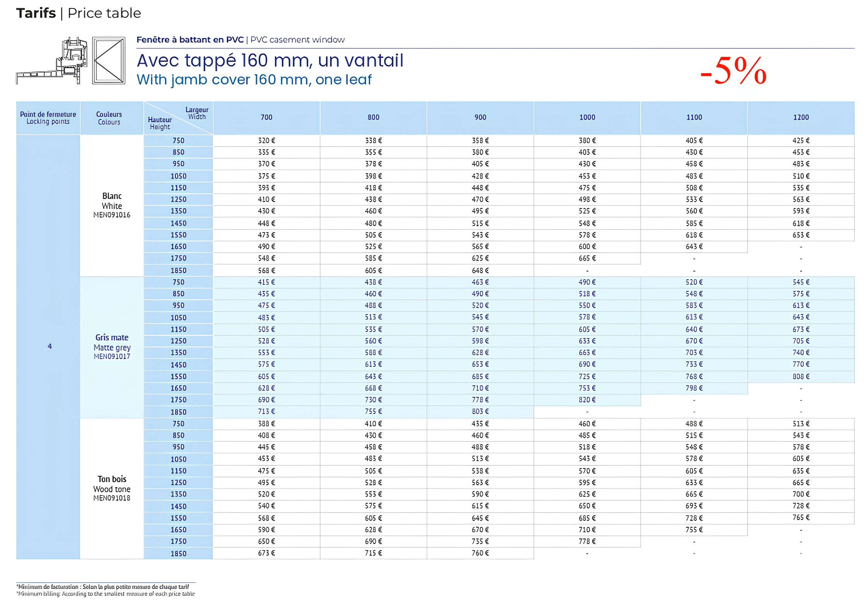Select the 545 € Gris mate 750 width 1200 cell
Viewport: 868px width, 612px height.
click(x=801, y=282)
